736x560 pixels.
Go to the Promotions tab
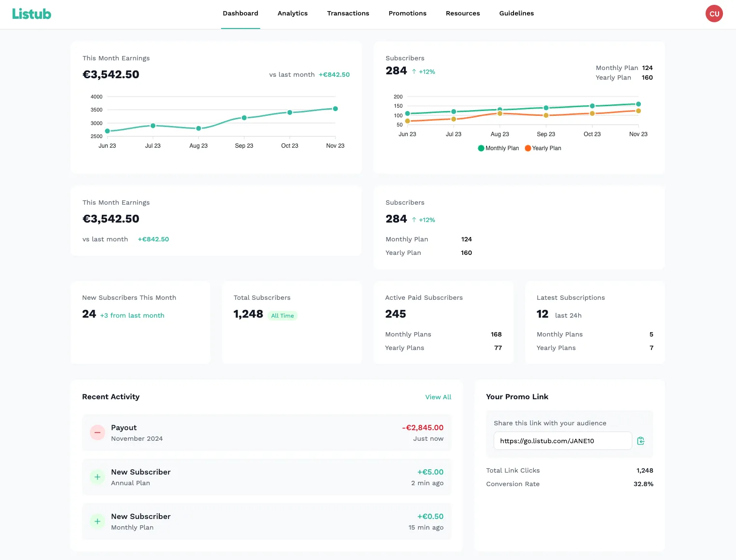pyautogui.click(x=407, y=13)
